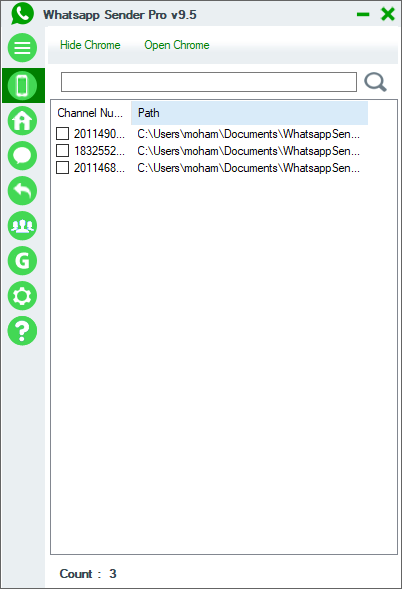The image size is (402, 589).
Task: Click the Channel Nu... column header
Action: [91, 113]
